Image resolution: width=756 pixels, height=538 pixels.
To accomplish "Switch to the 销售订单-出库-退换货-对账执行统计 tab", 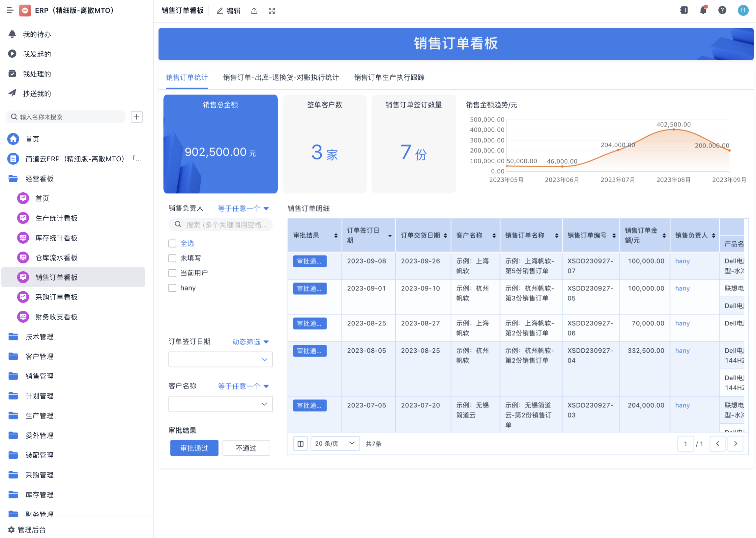I will (x=281, y=77).
